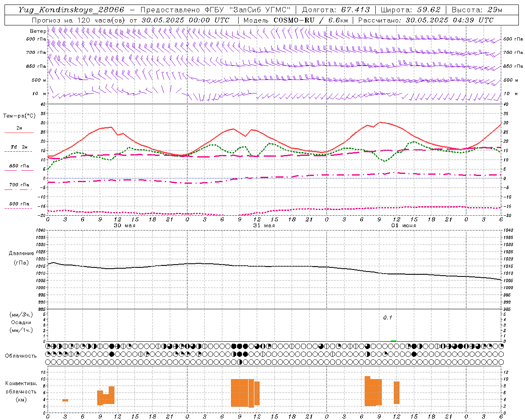The height and width of the screenshot is (420, 525).
Task: Select the provider text ФГБУ "ЗапСиб УГМС"
Action: click(x=247, y=10)
